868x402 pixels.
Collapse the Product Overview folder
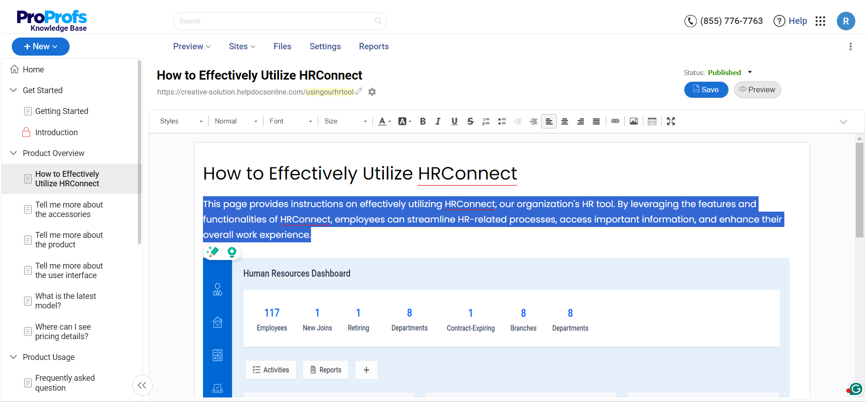pos(14,153)
